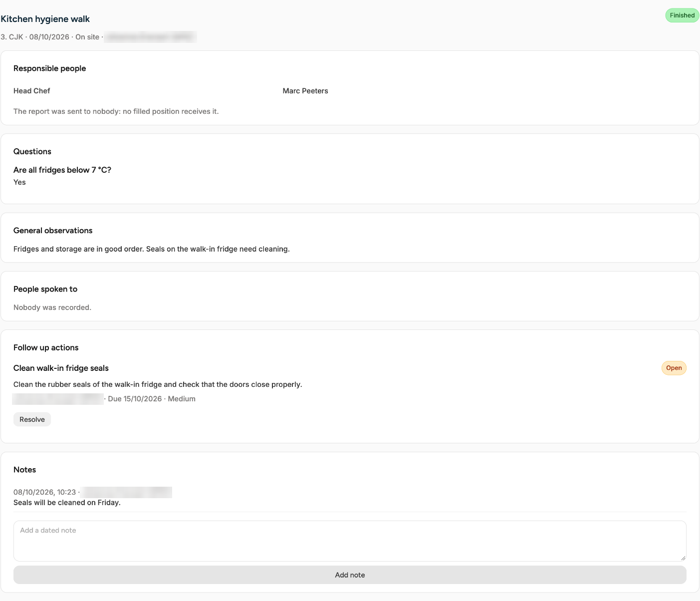This screenshot has width=700, height=601.
Task: Click 'Are all fridges below 7 °C?' question
Action: pyautogui.click(x=62, y=170)
